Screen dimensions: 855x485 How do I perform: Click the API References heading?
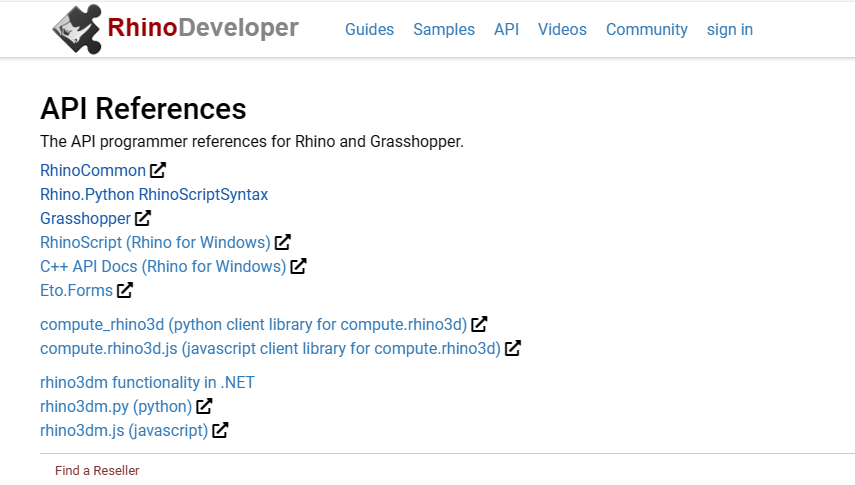tap(143, 108)
